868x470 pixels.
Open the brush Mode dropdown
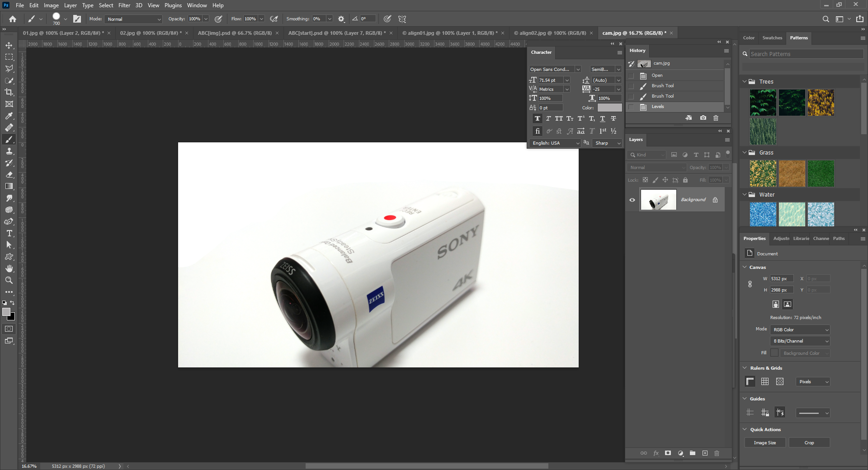click(133, 19)
